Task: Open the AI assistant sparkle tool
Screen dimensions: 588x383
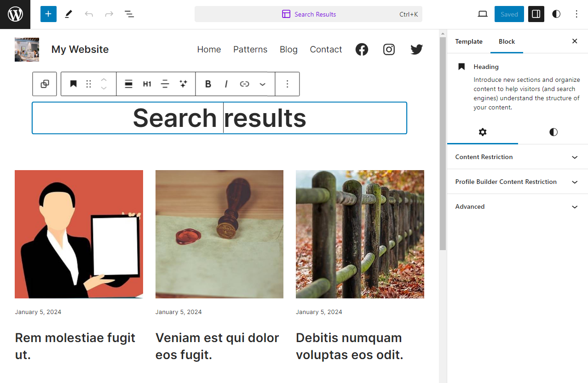Action: (183, 84)
